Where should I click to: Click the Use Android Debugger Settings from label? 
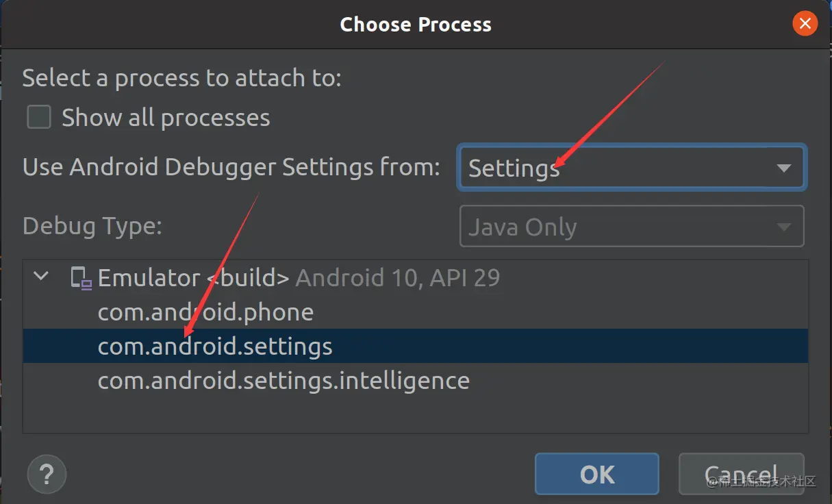pos(231,167)
